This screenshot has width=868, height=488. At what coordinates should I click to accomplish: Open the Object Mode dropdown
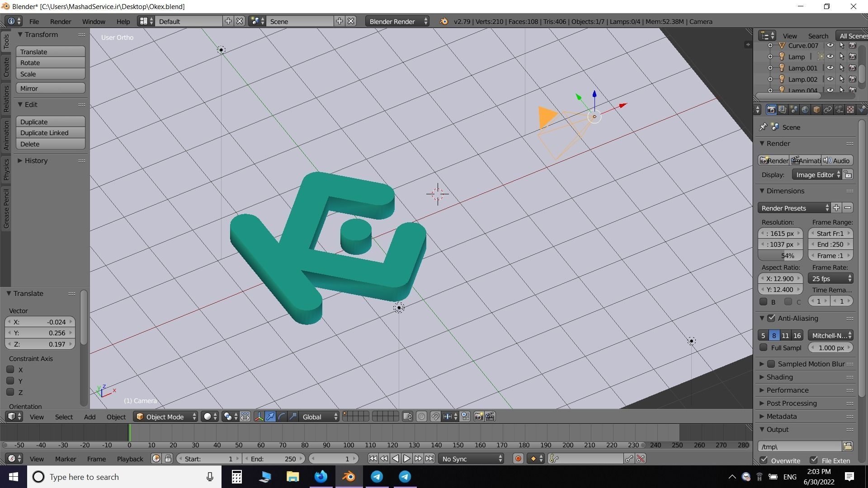pyautogui.click(x=166, y=417)
